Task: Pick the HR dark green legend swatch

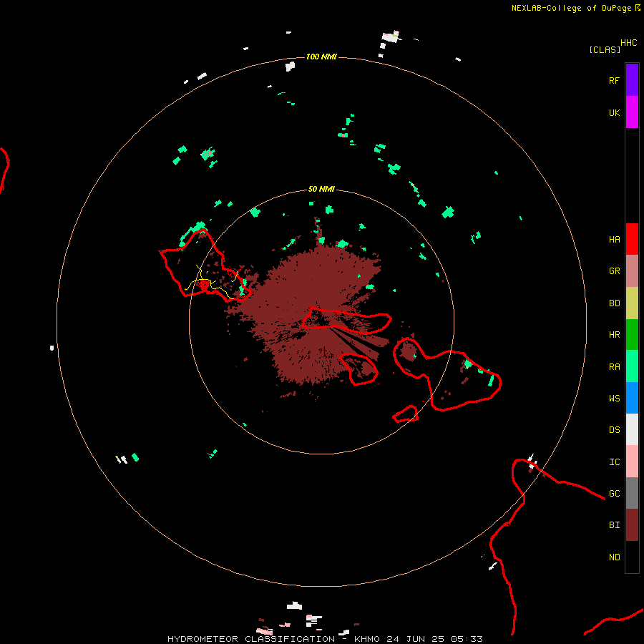Action: click(x=632, y=335)
